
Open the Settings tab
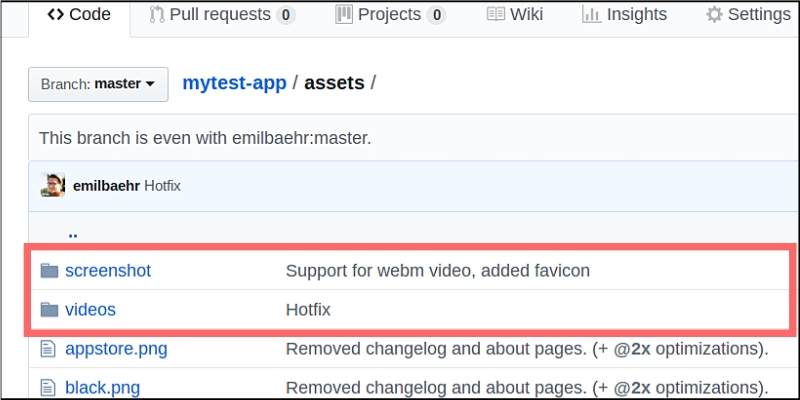[x=748, y=15]
